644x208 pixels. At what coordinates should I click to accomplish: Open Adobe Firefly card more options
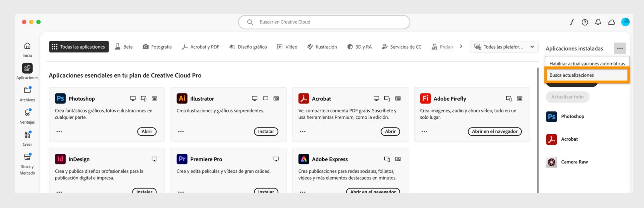425,132
